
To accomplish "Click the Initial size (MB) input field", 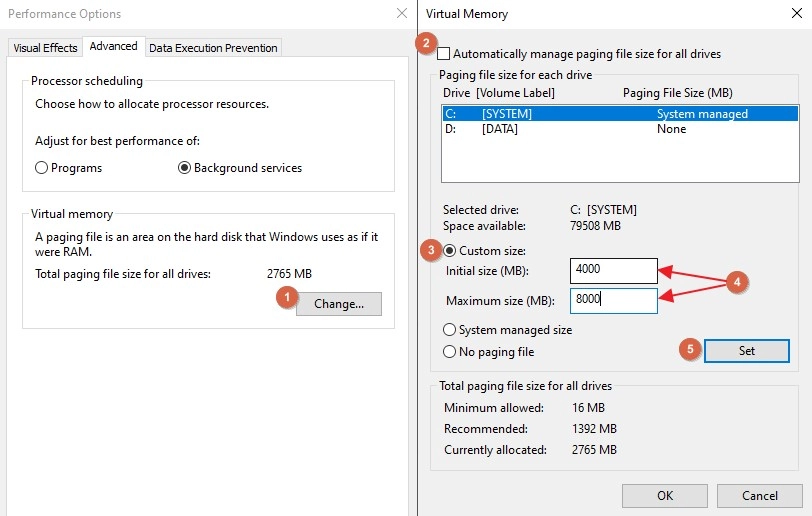I will (x=614, y=270).
